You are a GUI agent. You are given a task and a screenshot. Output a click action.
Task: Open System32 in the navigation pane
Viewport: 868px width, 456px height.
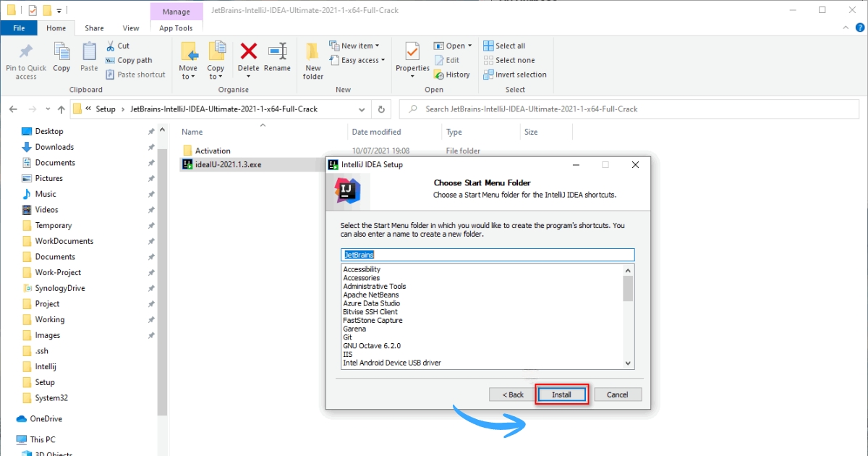[51, 398]
